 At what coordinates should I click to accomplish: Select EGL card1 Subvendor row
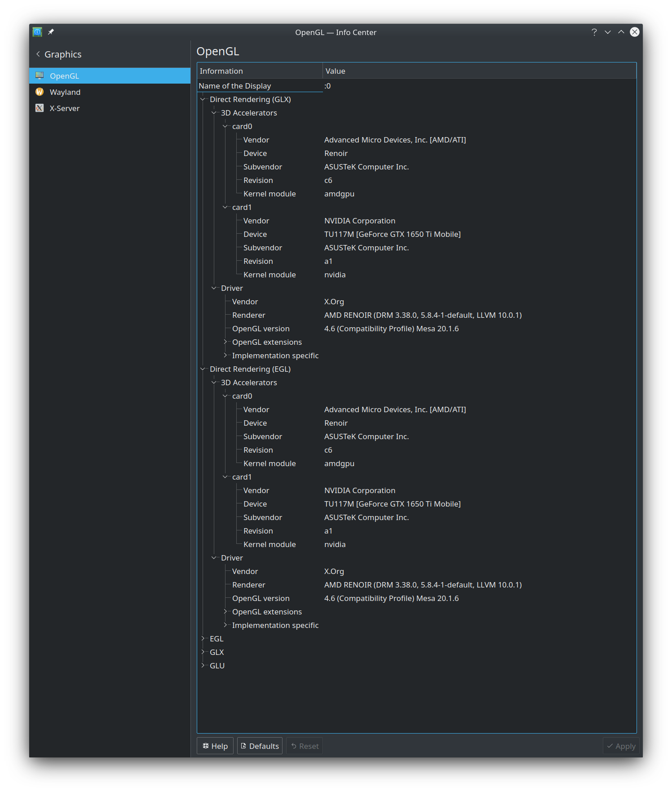pyautogui.click(x=417, y=517)
